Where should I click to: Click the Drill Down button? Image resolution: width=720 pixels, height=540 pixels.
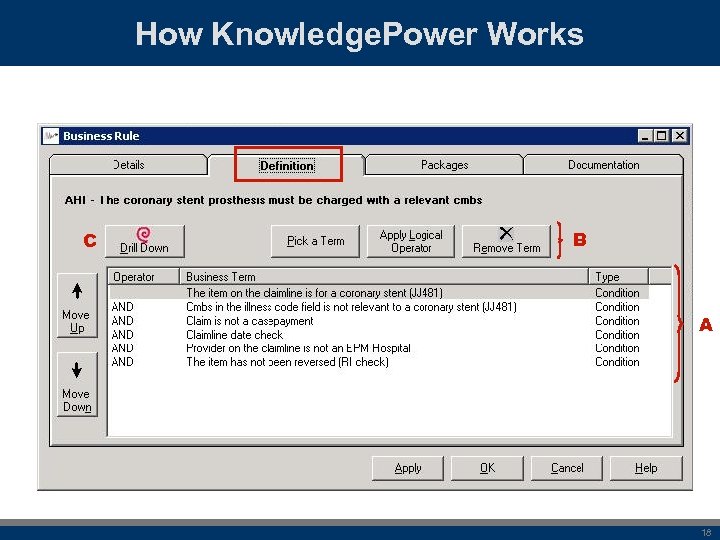(x=145, y=241)
